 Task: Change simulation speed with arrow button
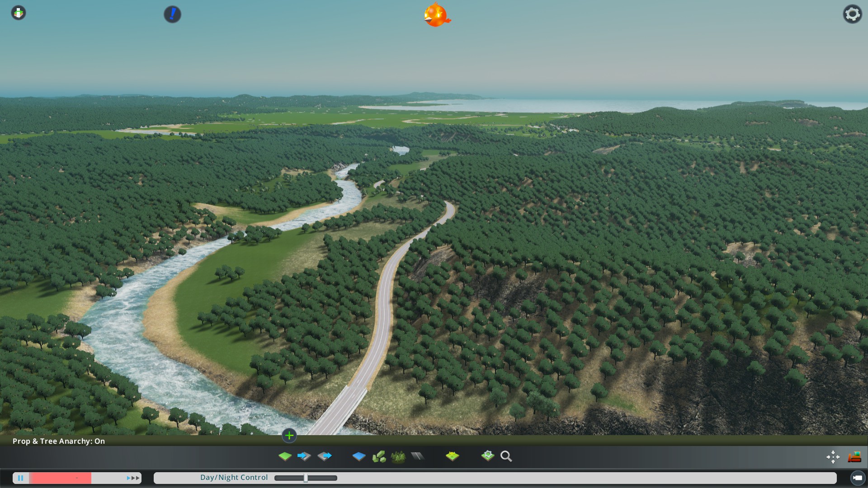(133, 478)
